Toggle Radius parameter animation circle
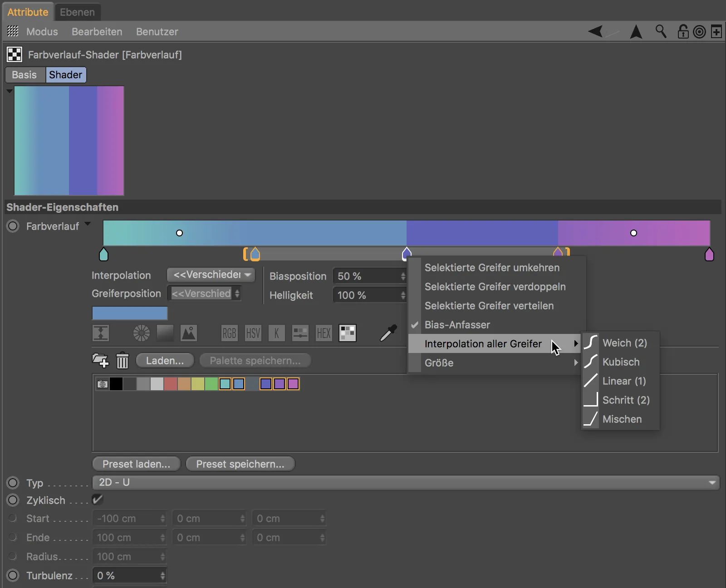 [13, 556]
